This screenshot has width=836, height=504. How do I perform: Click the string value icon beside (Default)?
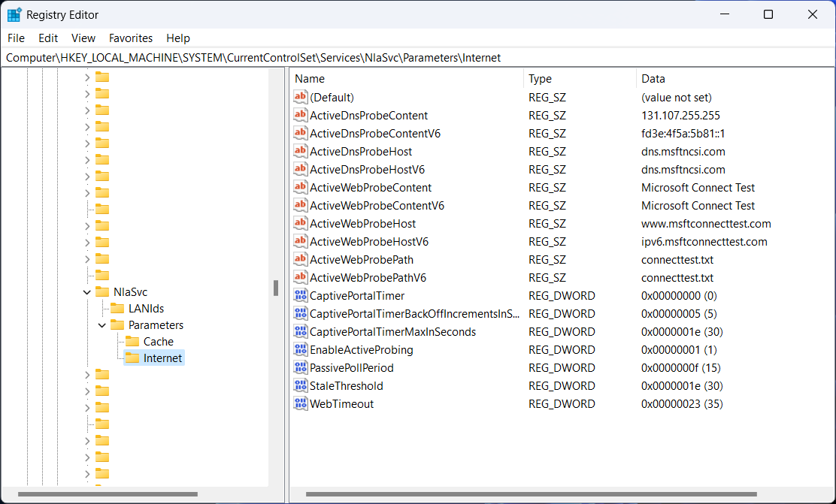pyautogui.click(x=300, y=97)
